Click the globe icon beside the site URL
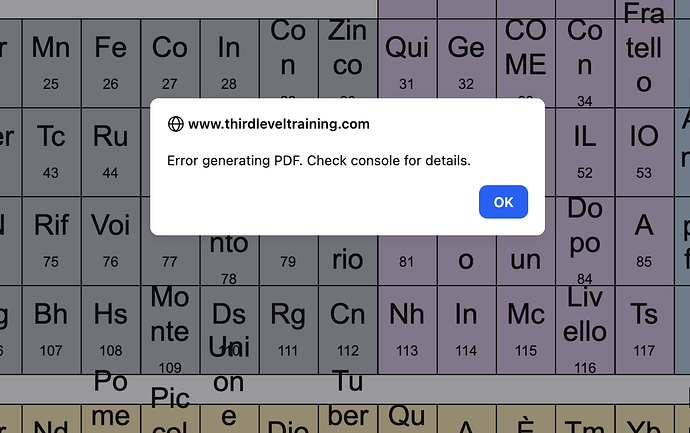Screen dimensions: 690x433 coord(176,124)
